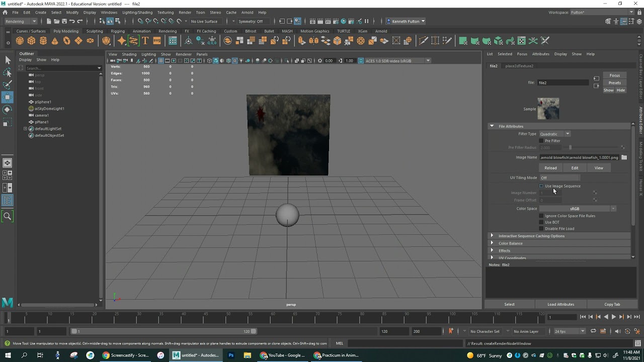Open the Lighting/Shading menu
The width and height of the screenshot is (644, 362).
137,12
